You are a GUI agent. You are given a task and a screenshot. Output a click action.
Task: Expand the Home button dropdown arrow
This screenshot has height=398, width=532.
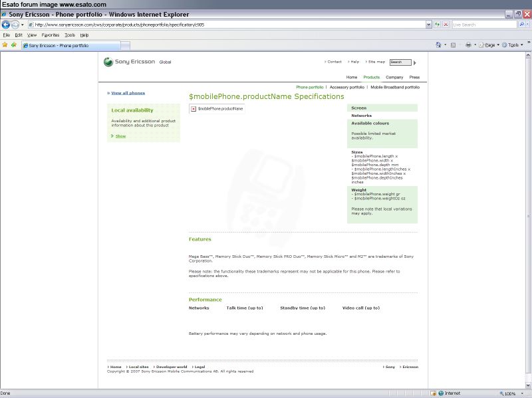[445, 45]
